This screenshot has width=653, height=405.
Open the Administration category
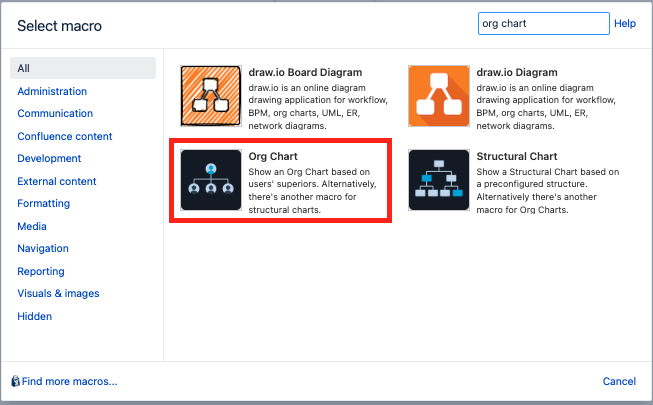click(x=52, y=91)
